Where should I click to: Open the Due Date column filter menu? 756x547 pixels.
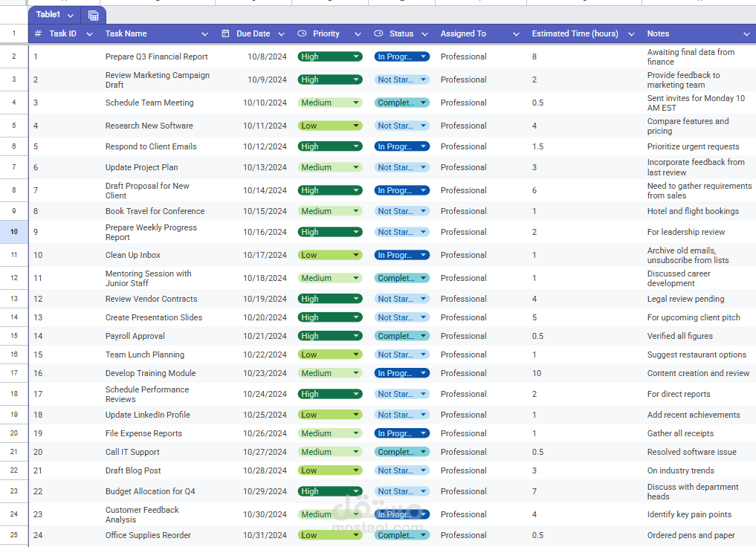point(282,34)
